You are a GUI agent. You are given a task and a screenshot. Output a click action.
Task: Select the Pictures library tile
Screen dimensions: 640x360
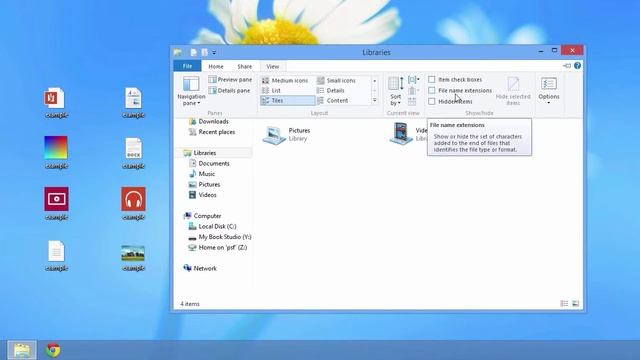(287, 135)
